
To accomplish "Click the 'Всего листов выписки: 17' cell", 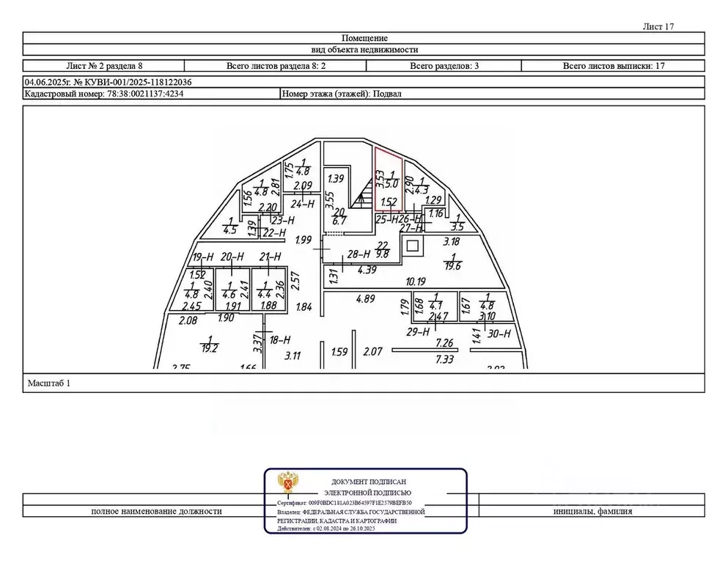I will coord(613,65).
